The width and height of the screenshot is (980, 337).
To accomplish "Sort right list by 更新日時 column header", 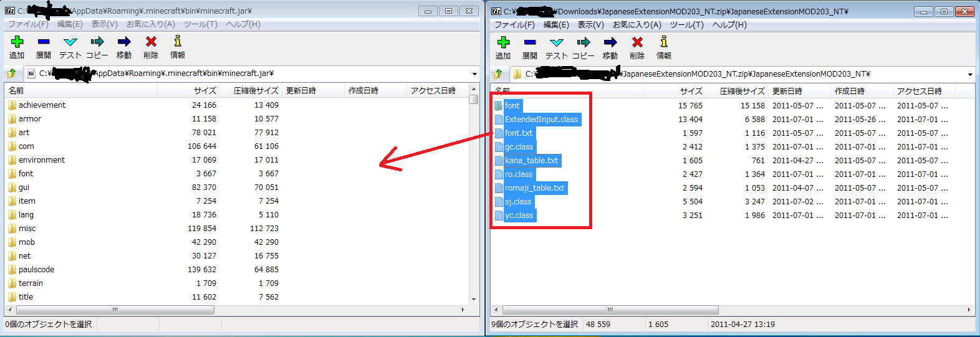I will [x=787, y=92].
